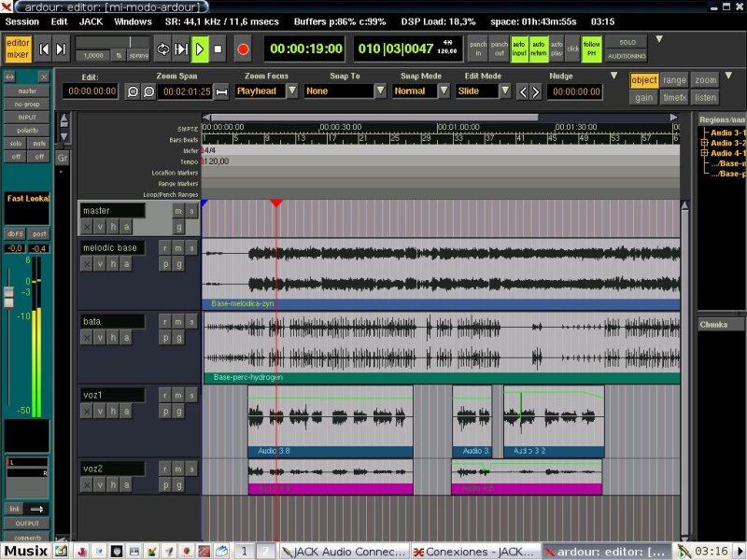Enable punch in
The height and width of the screenshot is (560, 747).
click(x=478, y=49)
